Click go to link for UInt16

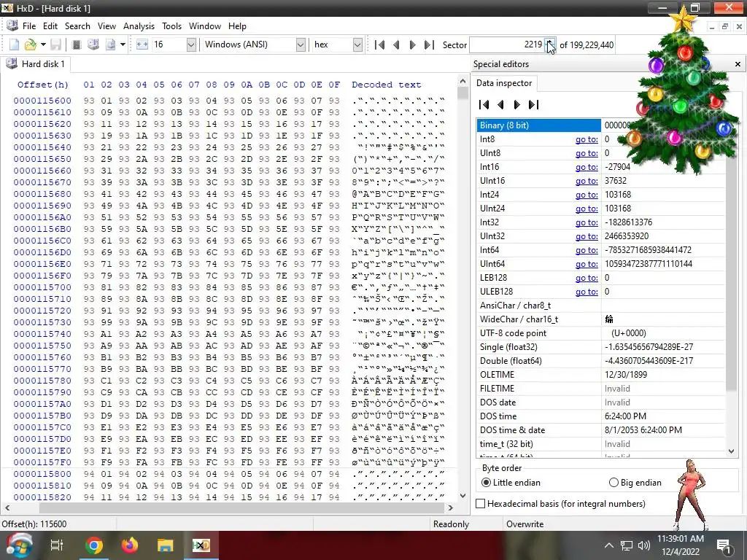pos(587,181)
